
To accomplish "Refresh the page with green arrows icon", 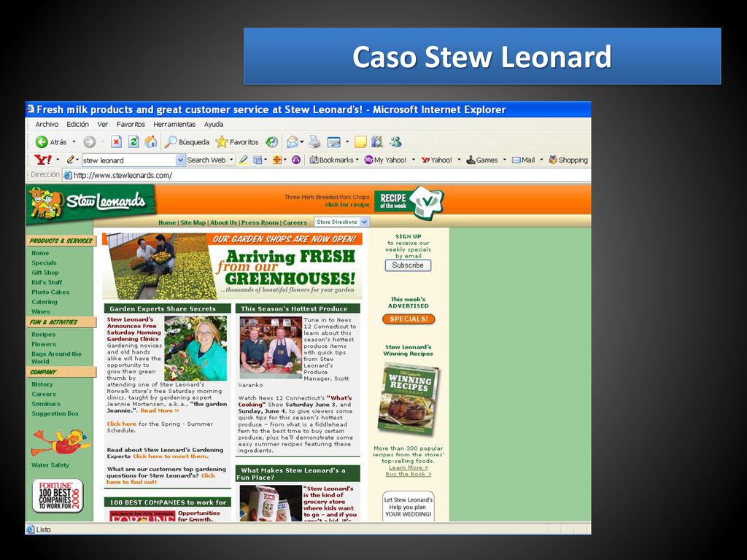I will pyautogui.click(x=134, y=142).
